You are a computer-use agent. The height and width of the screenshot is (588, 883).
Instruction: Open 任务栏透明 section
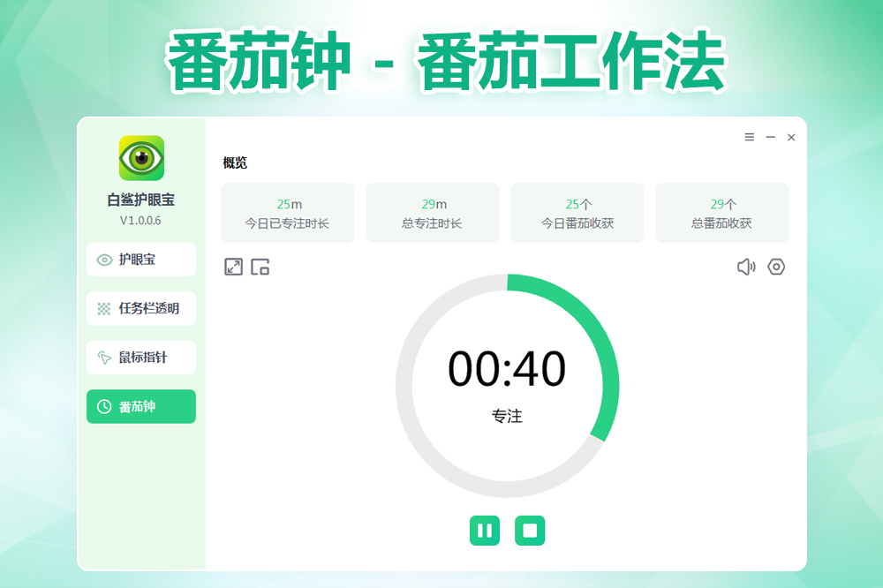click(x=141, y=309)
